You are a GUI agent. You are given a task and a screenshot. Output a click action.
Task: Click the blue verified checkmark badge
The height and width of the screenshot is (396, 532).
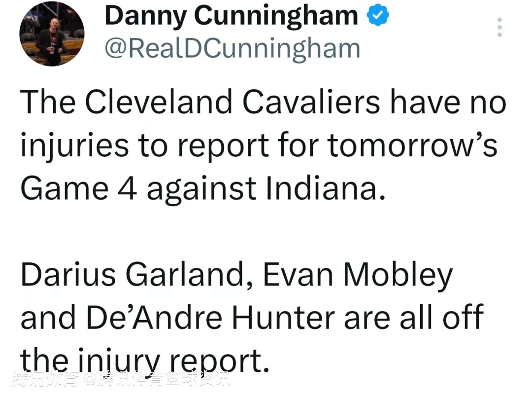click(x=378, y=15)
